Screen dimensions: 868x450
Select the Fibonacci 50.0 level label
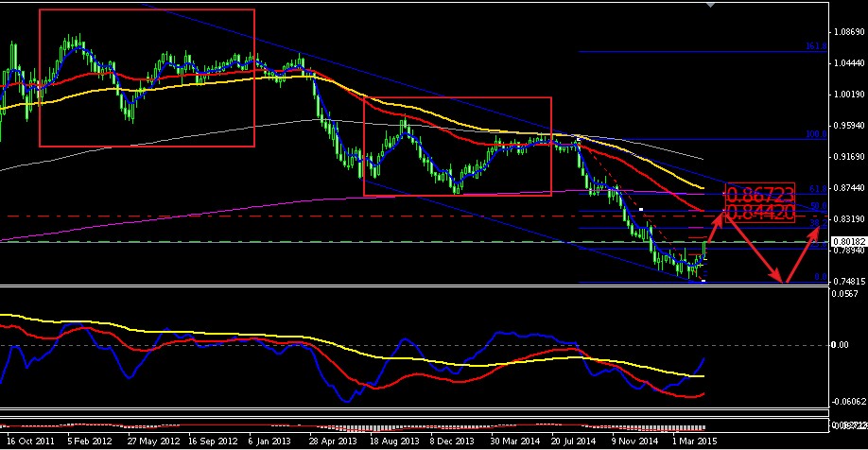tap(818, 206)
